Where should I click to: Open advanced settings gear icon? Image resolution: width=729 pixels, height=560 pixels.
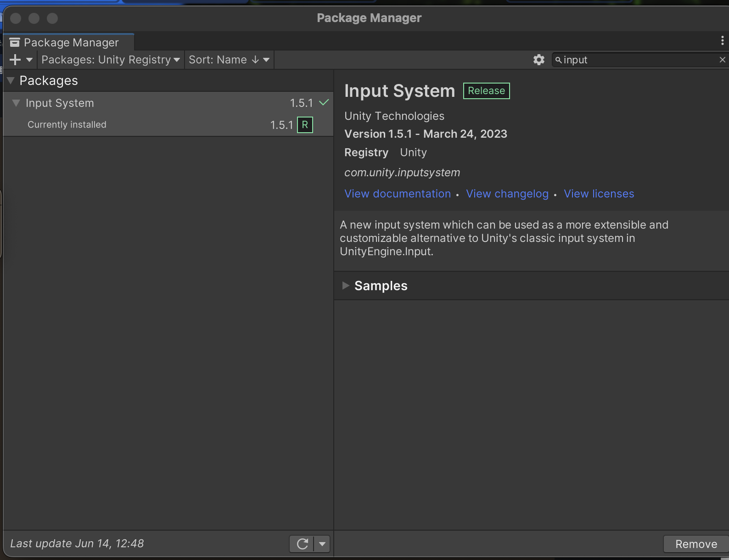click(x=539, y=60)
